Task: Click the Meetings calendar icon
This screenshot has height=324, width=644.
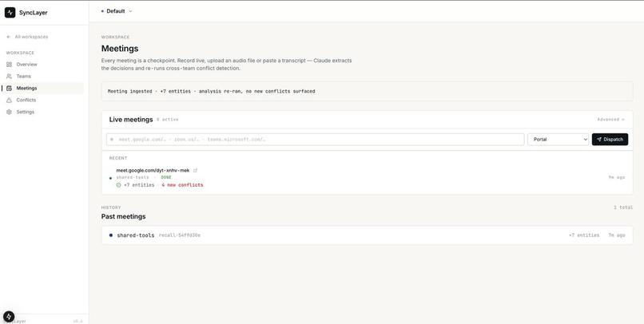Action: point(9,88)
